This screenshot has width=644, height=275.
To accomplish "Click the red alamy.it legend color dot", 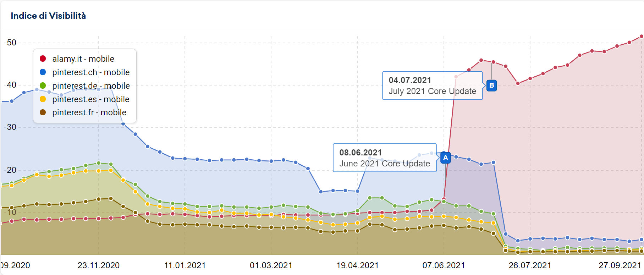I will pyautogui.click(x=43, y=59).
